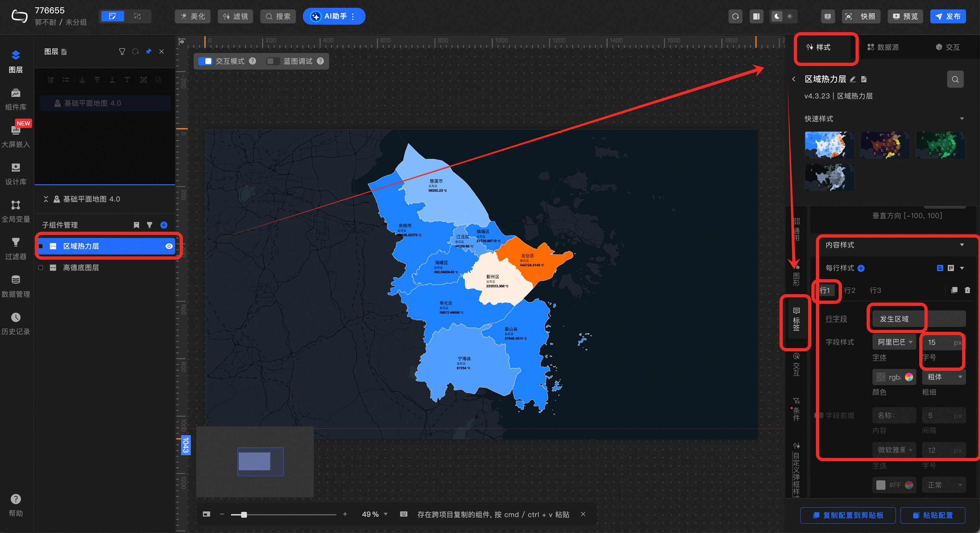Click 复制配置到剪贴板 button
Viewport: 980px width, 533px height.
click(x=848, y=515)
